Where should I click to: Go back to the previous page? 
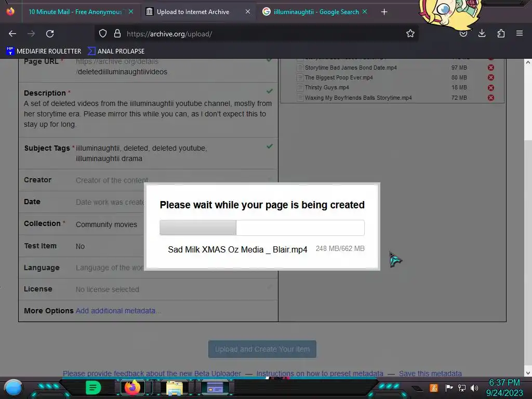[12, 34]
